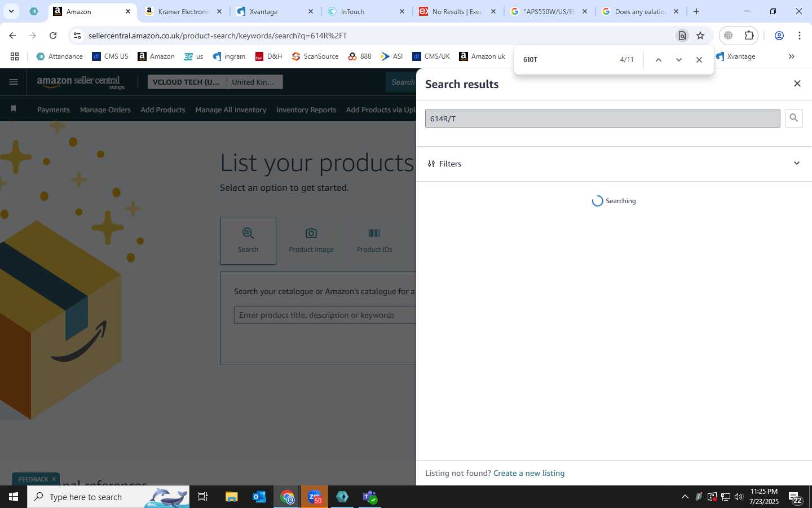
Task: Click the 614R/T search results input field
Action: coord(602,119)
